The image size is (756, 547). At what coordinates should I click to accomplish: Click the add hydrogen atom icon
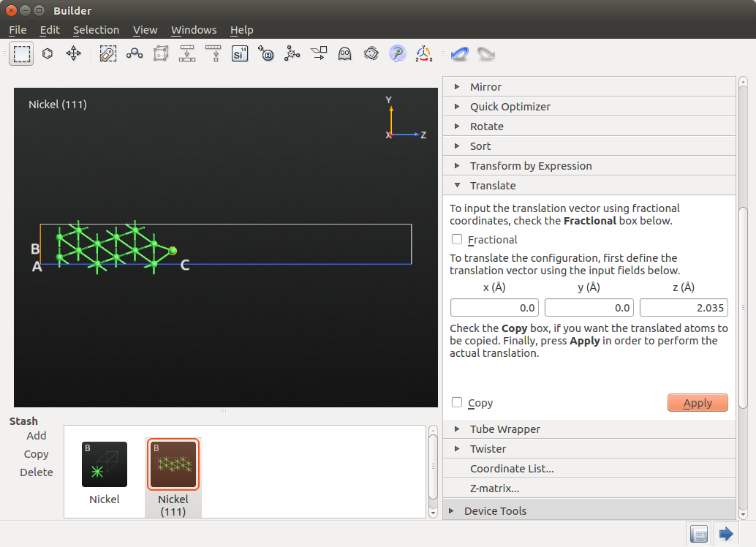point(265,53)
